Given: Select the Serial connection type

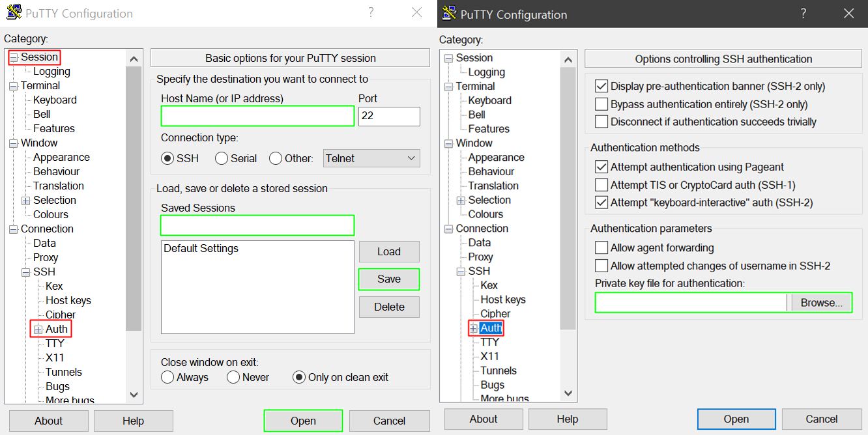Looking at the screenshot, I should point(222,158).
